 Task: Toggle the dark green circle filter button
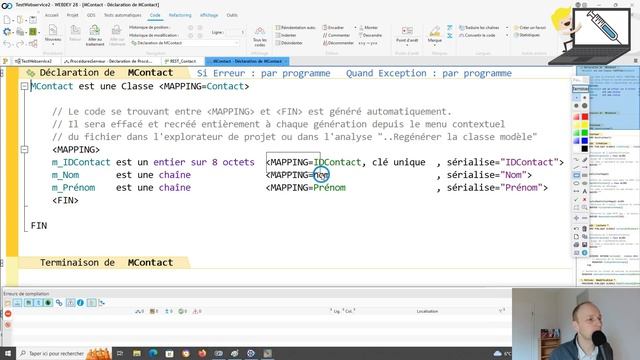[x=49, y=302]
